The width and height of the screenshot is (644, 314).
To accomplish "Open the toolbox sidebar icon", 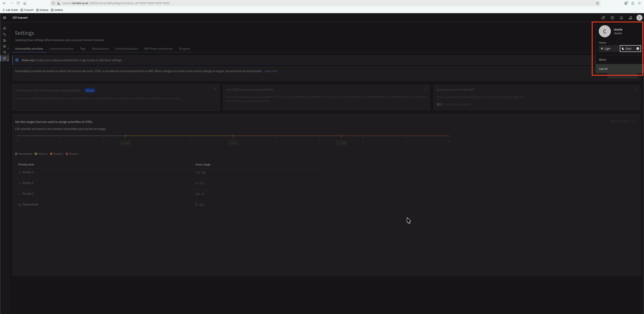I will click(x=5, y=52).
